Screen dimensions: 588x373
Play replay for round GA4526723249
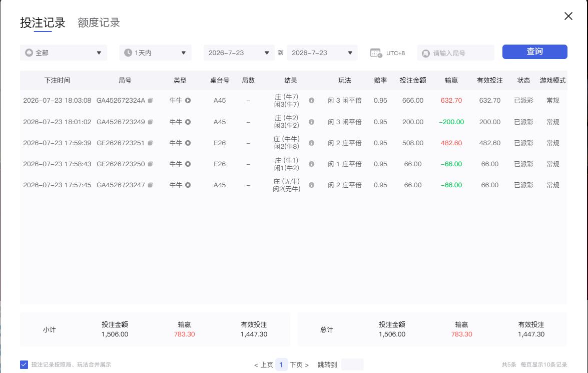coord(188,122)
